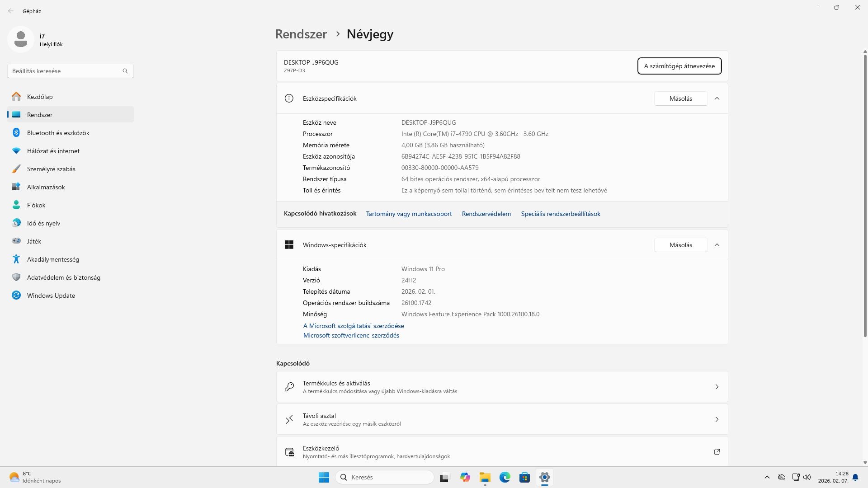868x488 pixels.
Task: Open Microsoft Store from the taskbar
Action: (524, 477)
